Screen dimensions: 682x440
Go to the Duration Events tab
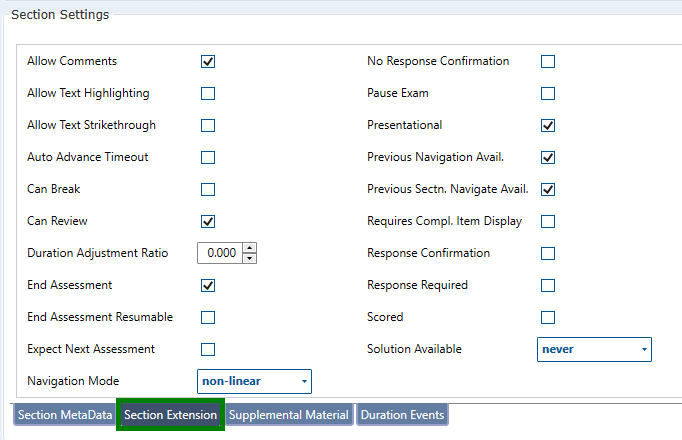[401, 415]
